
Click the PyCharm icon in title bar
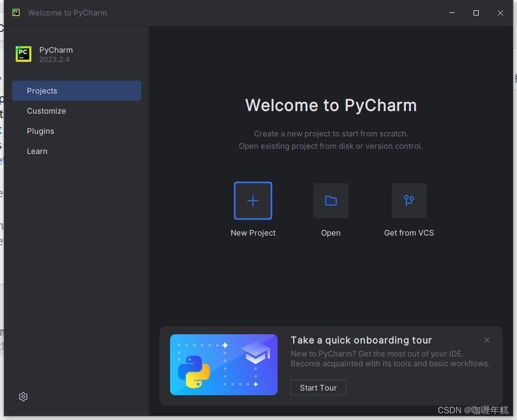[x=16, y=12]
